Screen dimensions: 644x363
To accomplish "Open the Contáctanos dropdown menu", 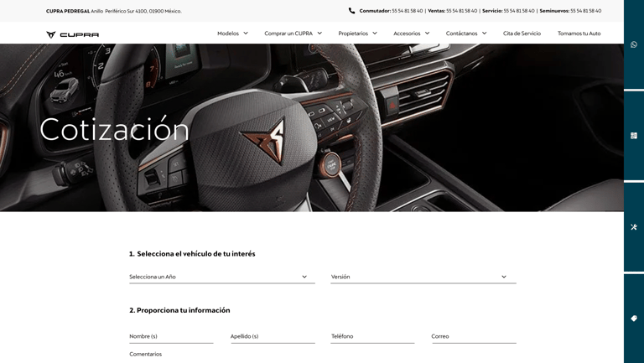I will tap(466, 34).
